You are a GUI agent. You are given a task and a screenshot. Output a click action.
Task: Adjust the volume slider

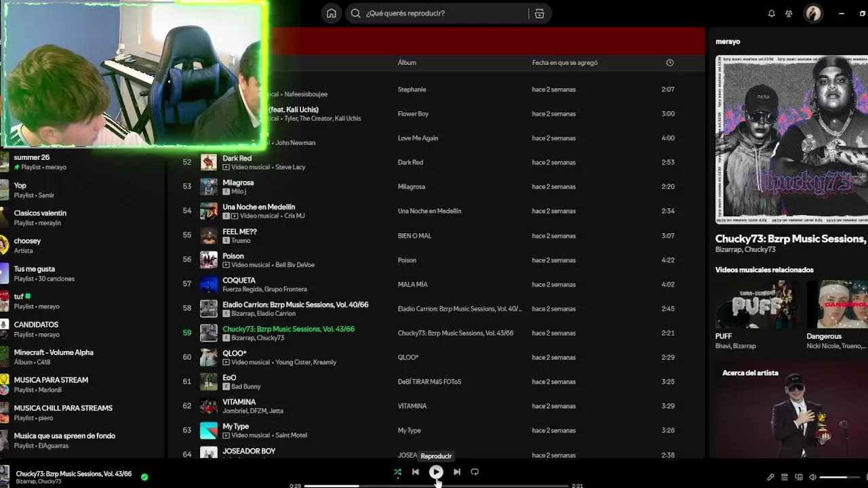point(840,477)
